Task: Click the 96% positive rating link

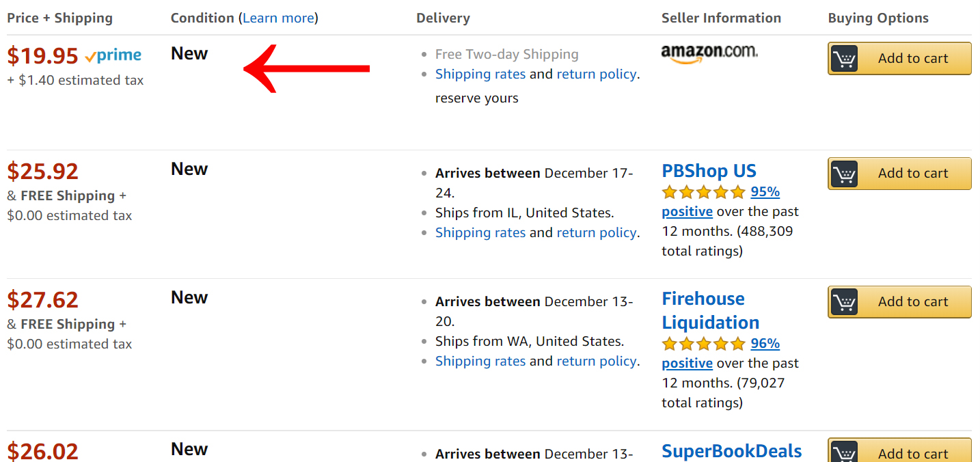Action: click(765, 344)
